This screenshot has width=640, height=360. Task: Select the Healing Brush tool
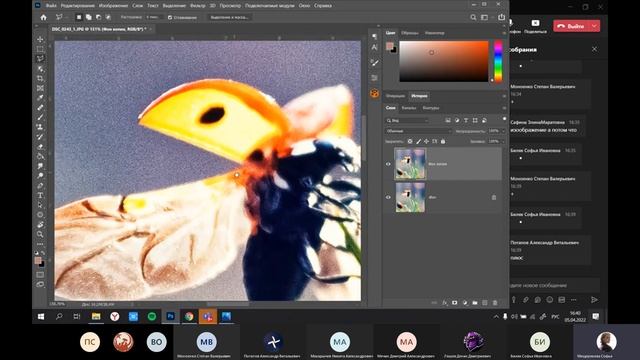(x=40, y=108)
